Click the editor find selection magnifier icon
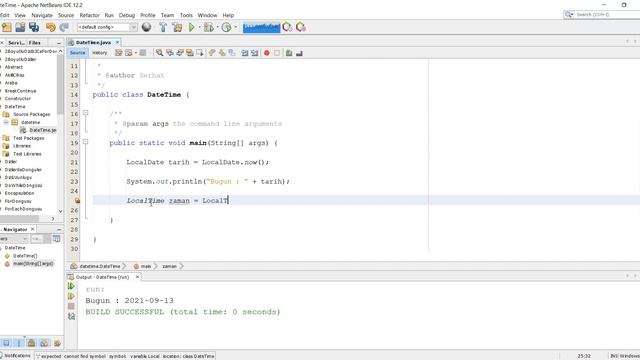Image resolution: width=640 pixels, height=360 pixels. pos(160,53)
